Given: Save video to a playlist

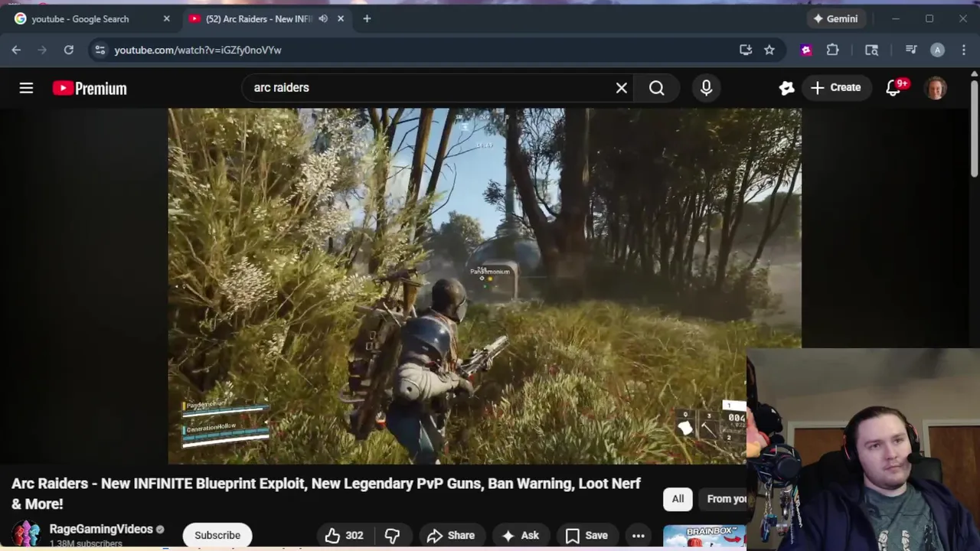Looking at the screenshot, I should tap(586, 536).
